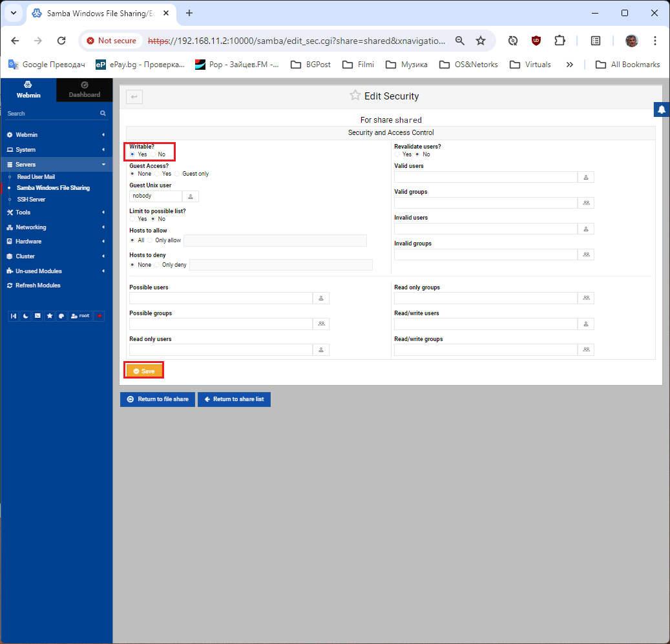670x644 pixels.
Task: Open SSH Server in the sidebar
Action: pyautogui.click(x=31, y=200)
